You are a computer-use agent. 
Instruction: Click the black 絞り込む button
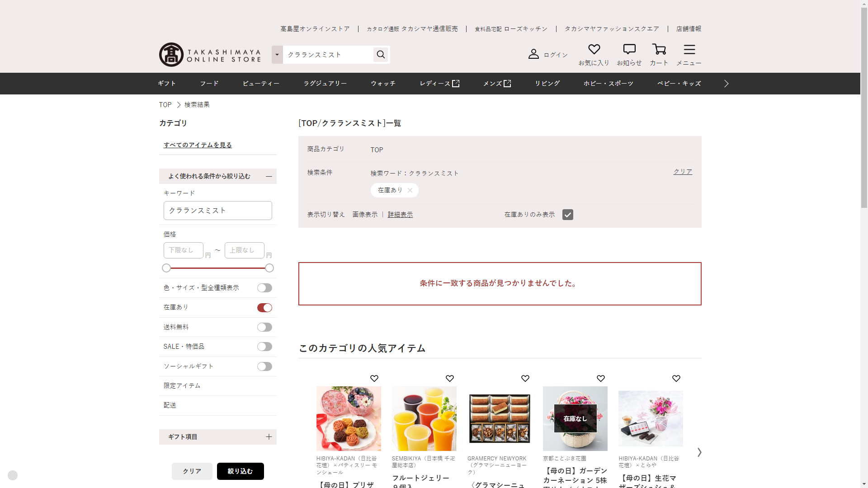pos(240,471)
